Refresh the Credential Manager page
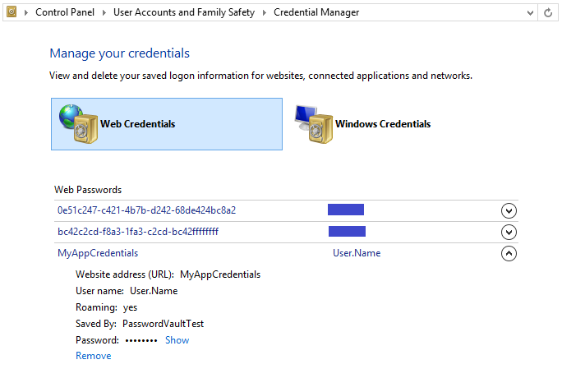 click(x=548, y=12)
